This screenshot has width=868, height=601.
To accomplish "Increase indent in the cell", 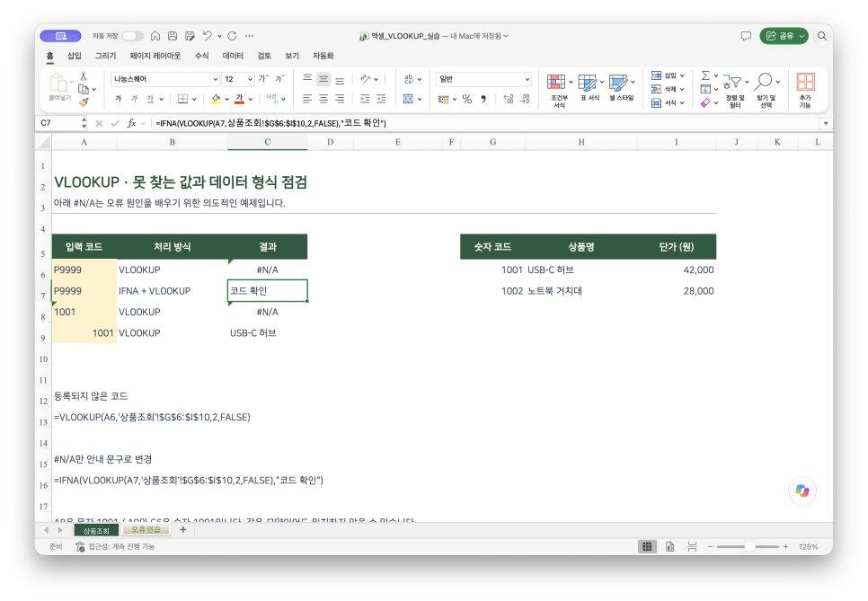I will click(381, 99).
